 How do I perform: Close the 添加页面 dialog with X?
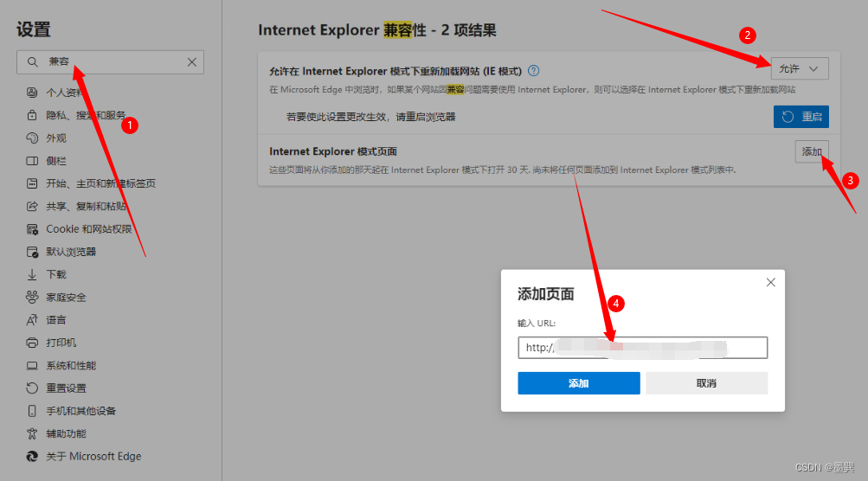770,282
